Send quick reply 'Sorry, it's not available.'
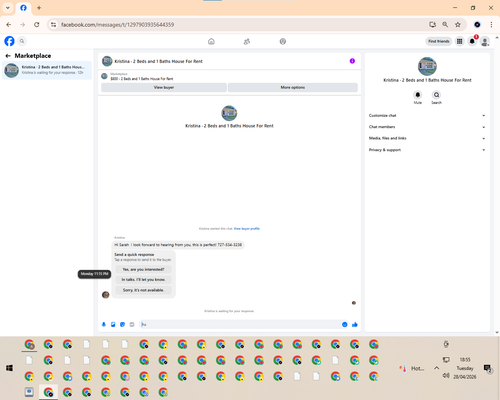Viewport: 500px width, 400px height. click(x=143, y=290)
